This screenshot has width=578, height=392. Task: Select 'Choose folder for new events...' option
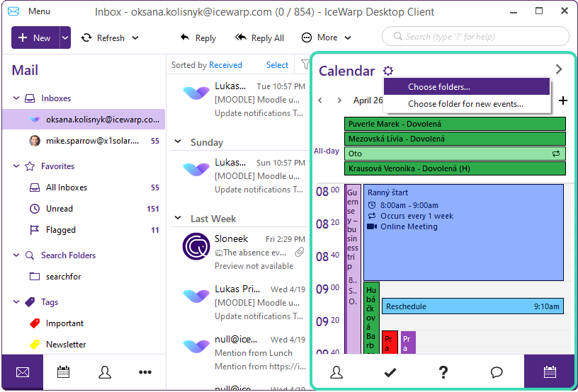click(465, 104)
